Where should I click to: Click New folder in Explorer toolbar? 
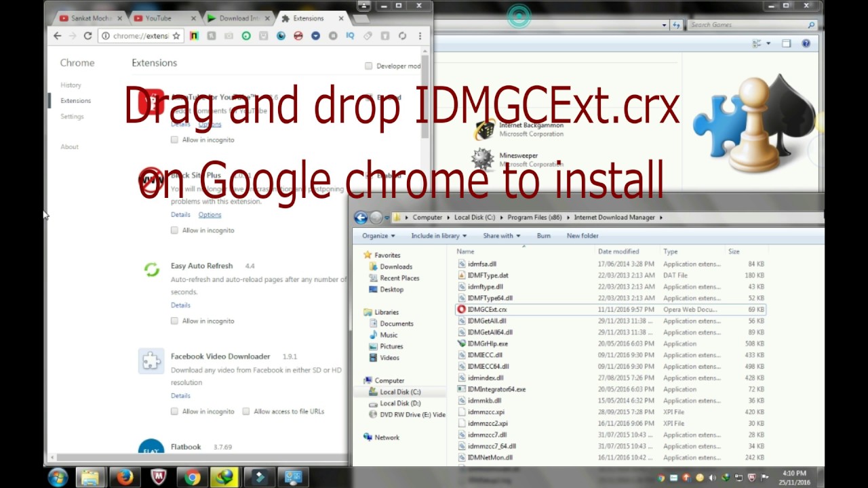tap(583, 236)
